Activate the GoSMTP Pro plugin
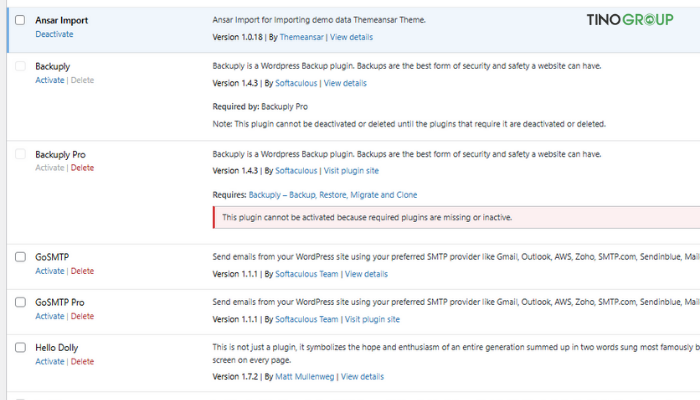This screenshot has width=700, height=400. [x=50, y=316]
